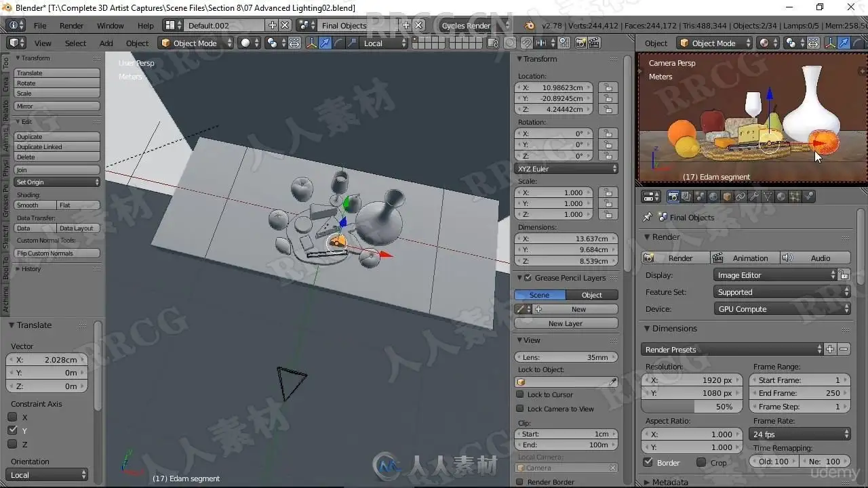Screen dimensions: 868x488
Task: Check the Z constraint axis
Action: pyautogui.click(x=12, y=444)
